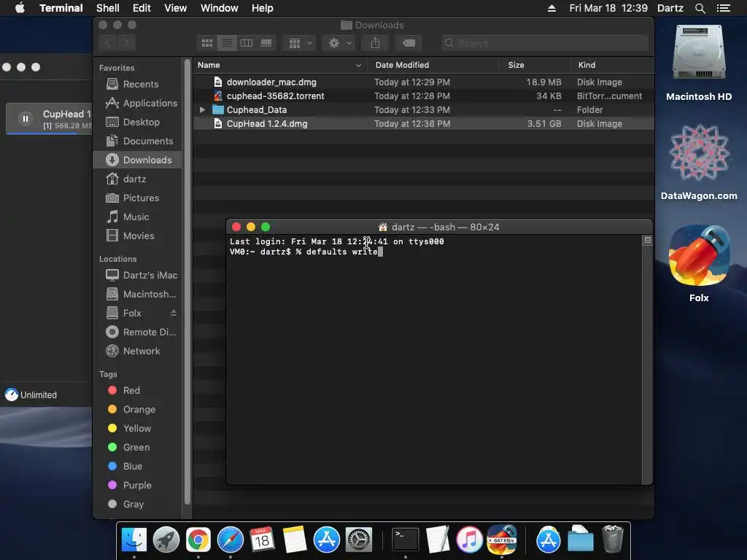Open Spotlight search magnifier in menu bar
This screenshot has height=560, width=747.
tap(700, 8)
